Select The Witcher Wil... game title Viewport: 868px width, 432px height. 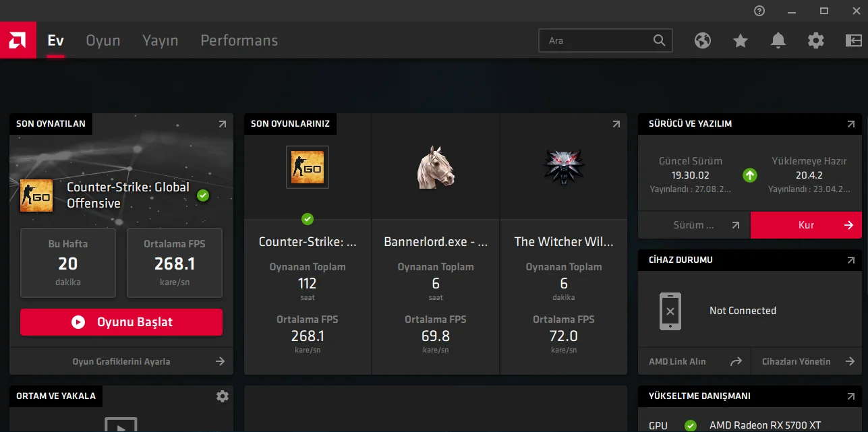coord(564,241)
